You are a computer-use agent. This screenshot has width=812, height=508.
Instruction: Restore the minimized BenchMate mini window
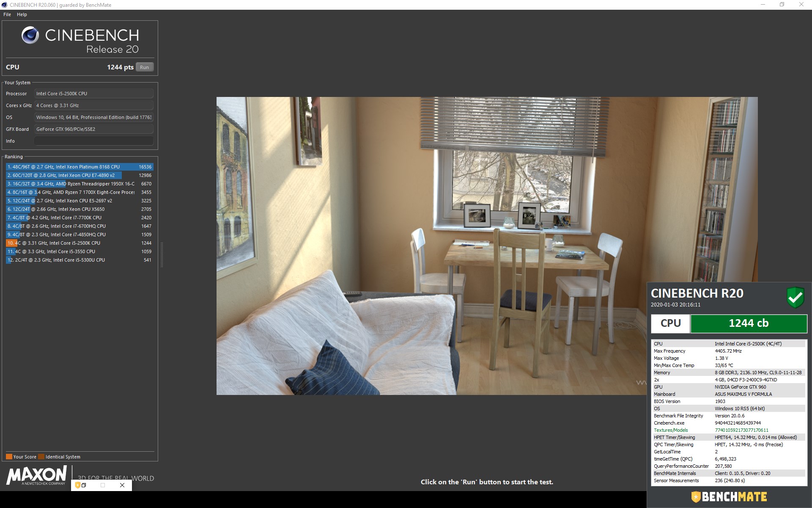84,485
